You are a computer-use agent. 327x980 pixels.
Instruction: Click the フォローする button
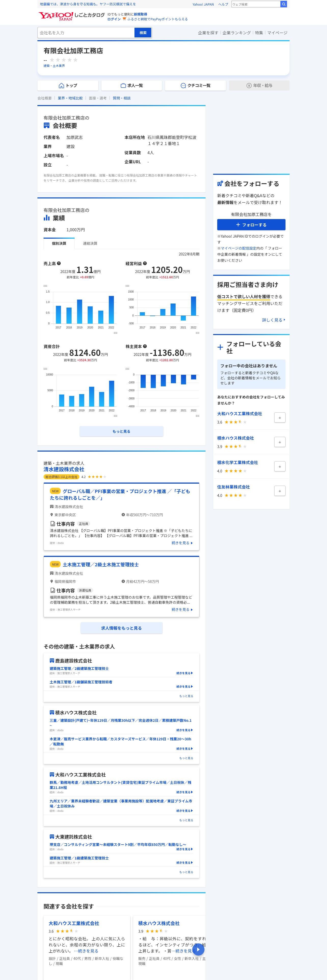pyautogui.click(x=251, y=225)
